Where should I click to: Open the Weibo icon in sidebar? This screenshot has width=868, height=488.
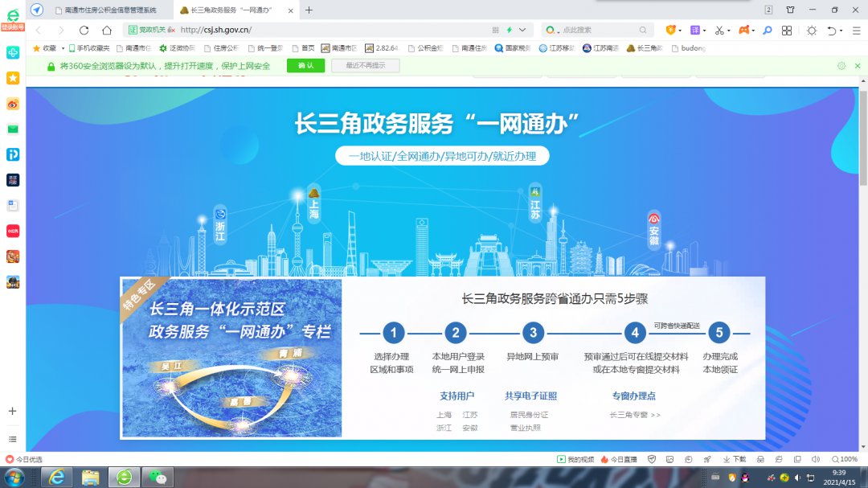coord(13,104)
